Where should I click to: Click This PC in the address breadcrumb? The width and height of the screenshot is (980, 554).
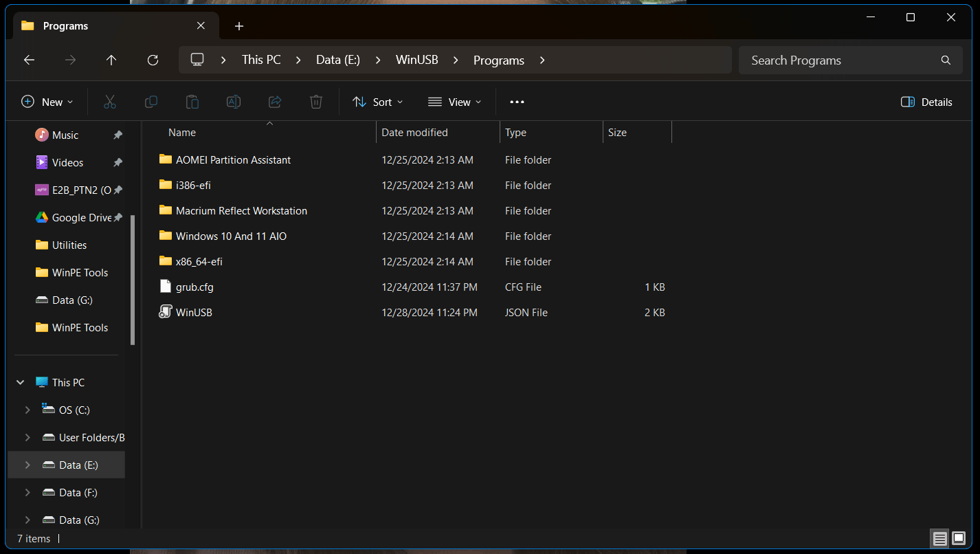pos(261,60)
